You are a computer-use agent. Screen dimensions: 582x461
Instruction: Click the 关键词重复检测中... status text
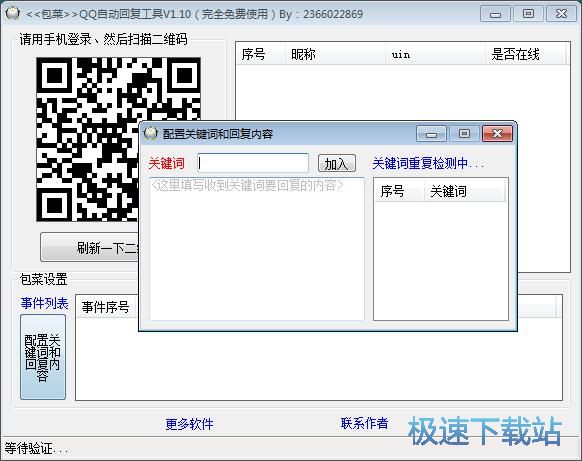[x=428, y=163]
